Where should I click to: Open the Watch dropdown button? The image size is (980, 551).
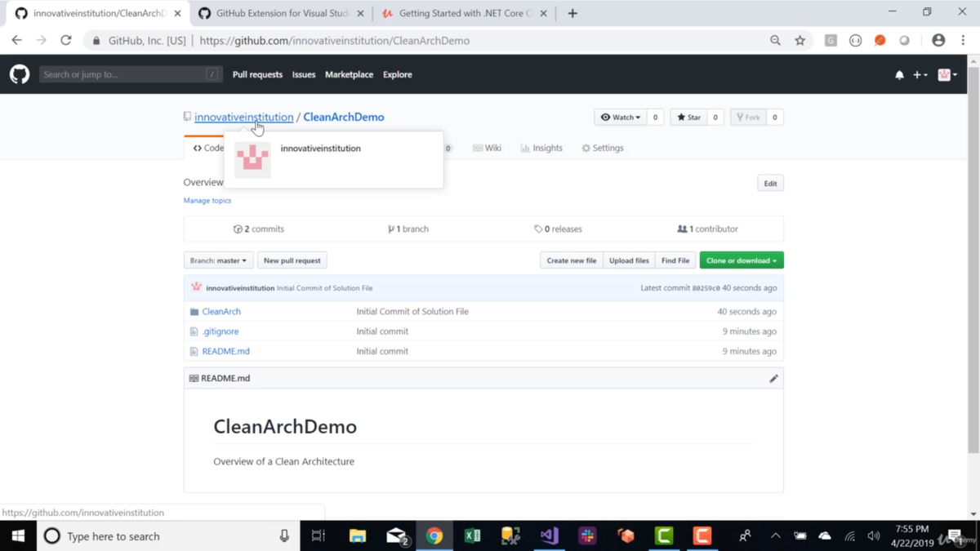click(621, 118)
